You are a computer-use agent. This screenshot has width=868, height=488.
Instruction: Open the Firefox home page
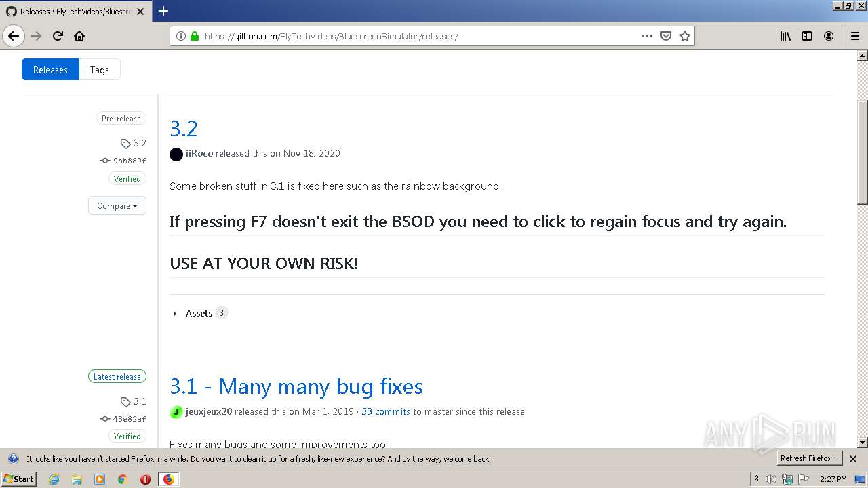click(79, 36)
